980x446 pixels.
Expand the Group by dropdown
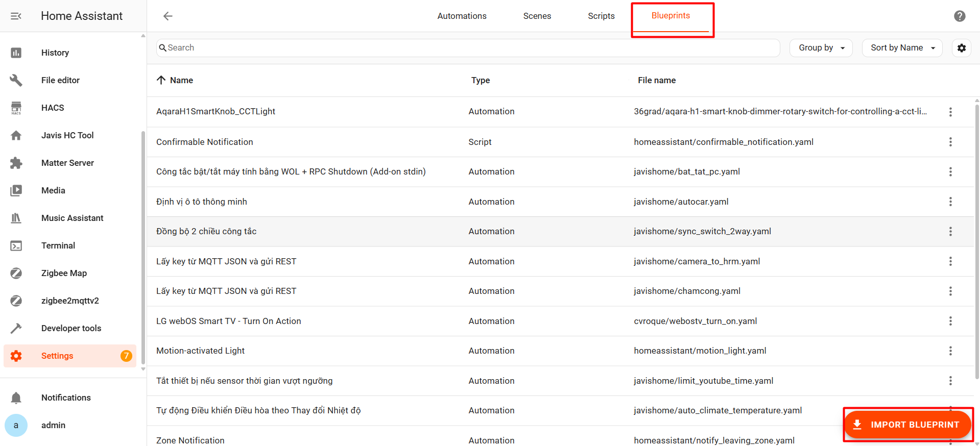821,48
